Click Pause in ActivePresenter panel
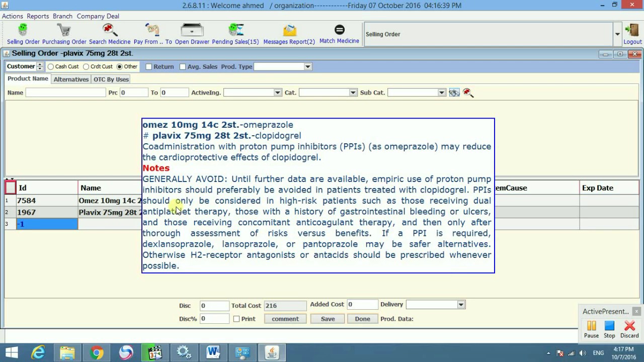 591,330
